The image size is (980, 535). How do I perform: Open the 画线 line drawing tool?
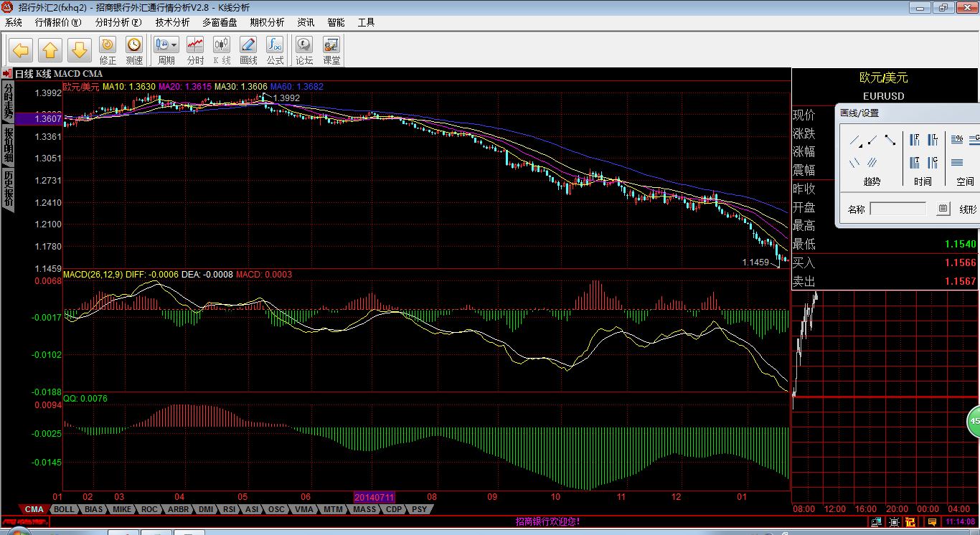coord(248,50)
